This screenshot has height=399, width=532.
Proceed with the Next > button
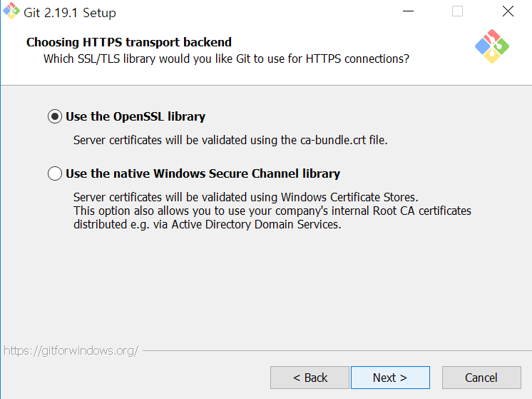tap(390, 378)
